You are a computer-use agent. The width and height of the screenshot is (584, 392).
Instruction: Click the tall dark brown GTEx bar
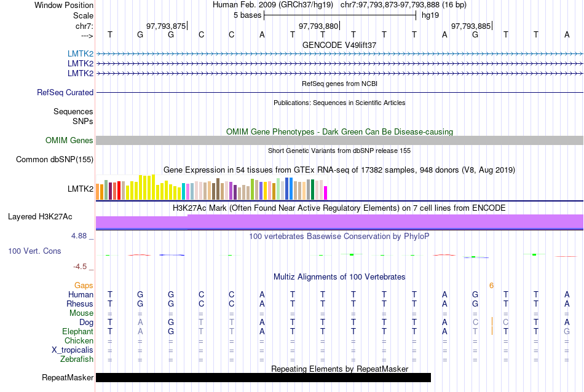click(x=218, y=189)
